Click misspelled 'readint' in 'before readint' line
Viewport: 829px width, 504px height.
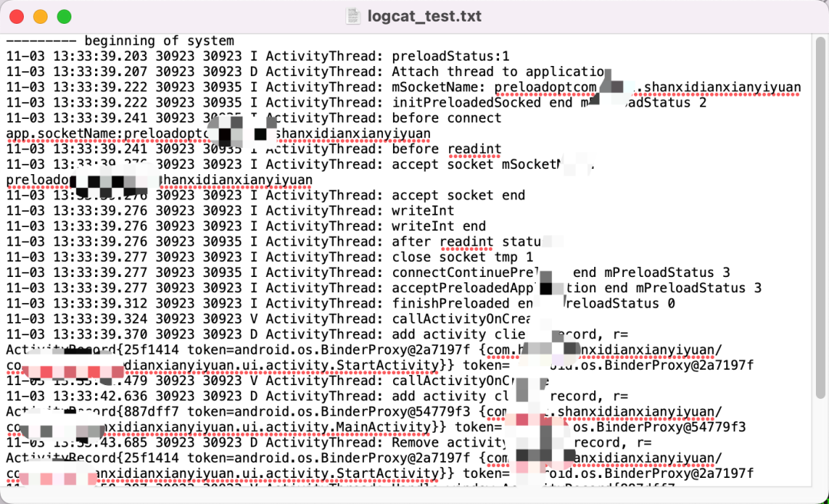[x=474, y=150]
